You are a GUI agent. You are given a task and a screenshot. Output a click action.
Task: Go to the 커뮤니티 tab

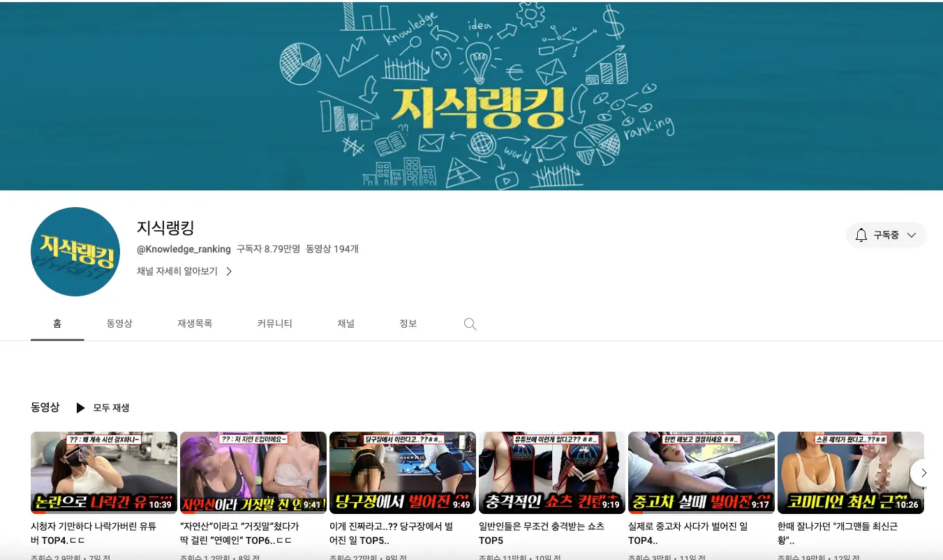(x=275, y=324)
